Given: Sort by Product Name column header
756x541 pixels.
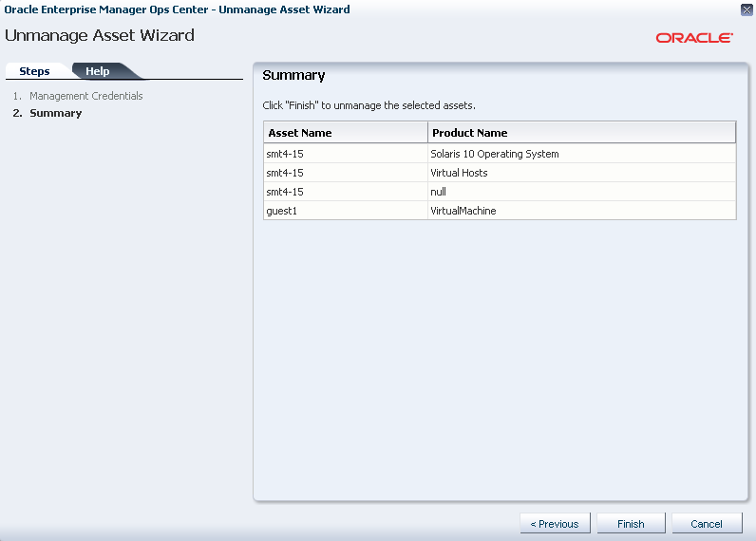Looking at the screenshot, I should [581, 133].
